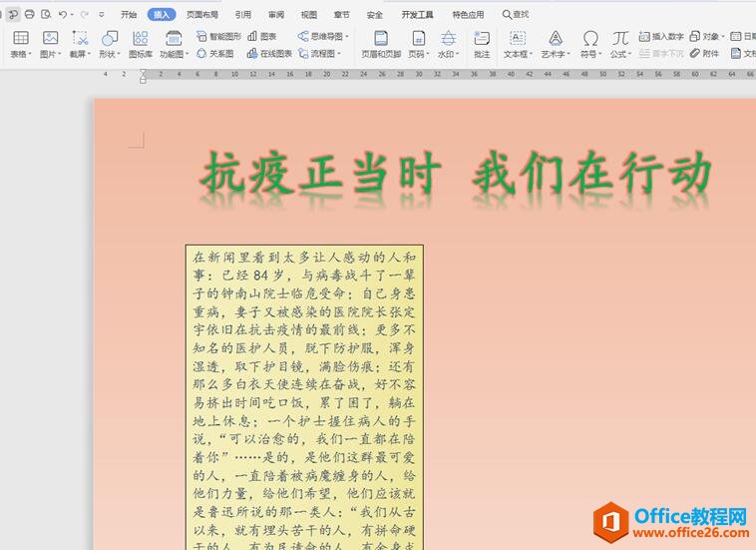Click the Screenshot (截屏) scissors icon
756x550 pixels.
(80, 38)
